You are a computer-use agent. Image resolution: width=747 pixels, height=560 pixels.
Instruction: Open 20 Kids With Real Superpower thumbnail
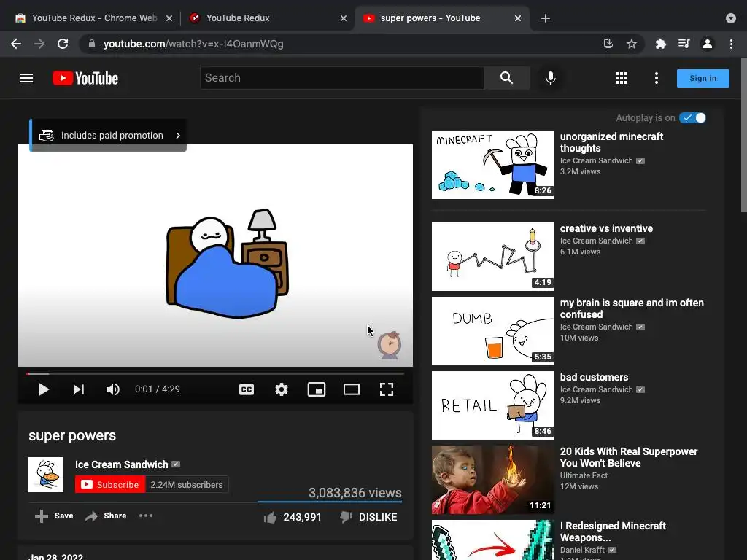pyautogui.click(x=492, y=480)
